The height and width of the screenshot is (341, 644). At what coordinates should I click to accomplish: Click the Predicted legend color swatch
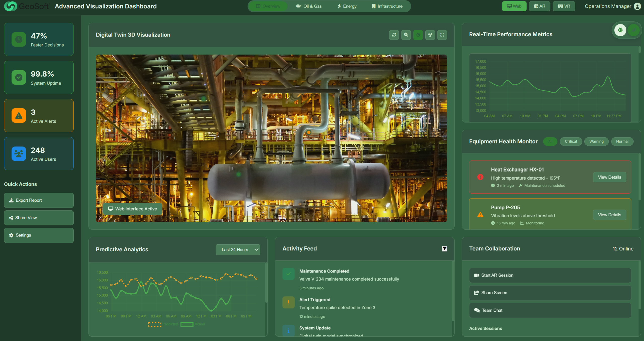pos(155,324)
